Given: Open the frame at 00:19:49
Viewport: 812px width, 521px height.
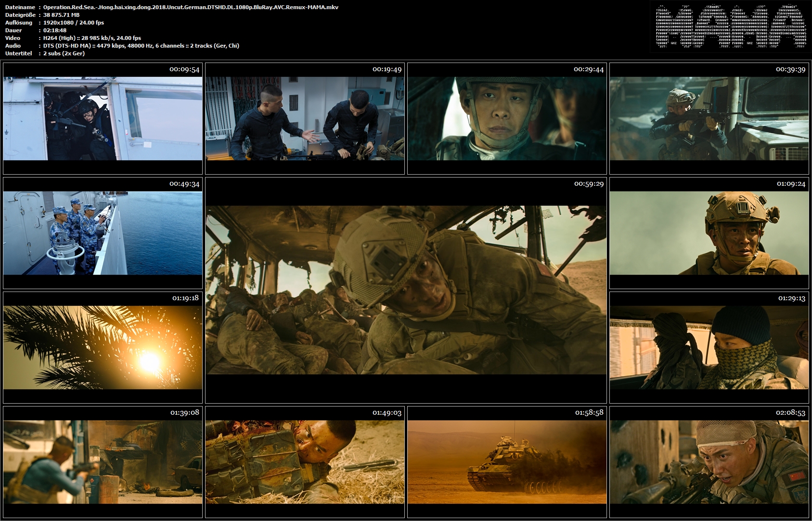Looking at the screenshot, I should coord(305,118).
